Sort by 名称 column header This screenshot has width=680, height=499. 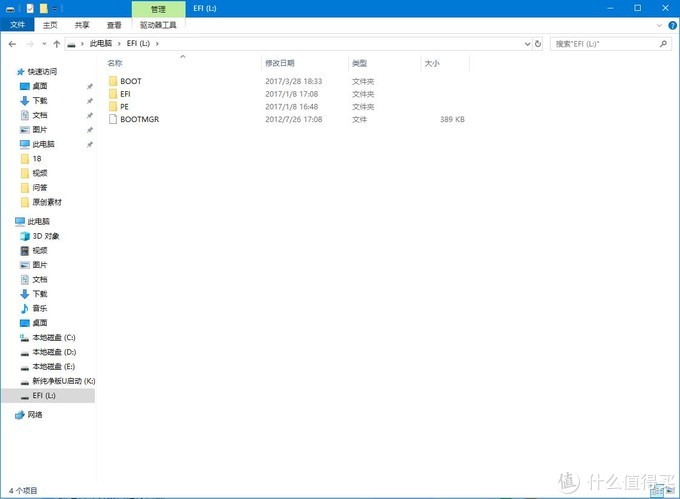(115, 63)
